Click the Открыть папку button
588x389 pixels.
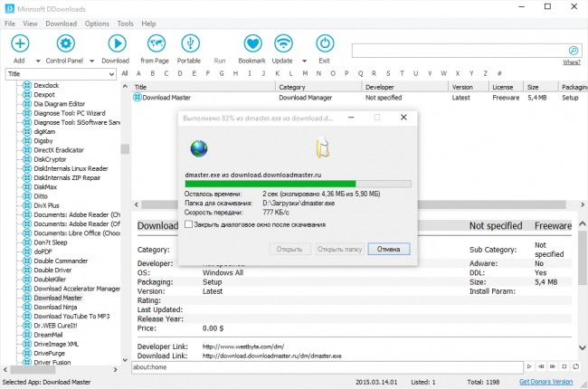point(340,249)
